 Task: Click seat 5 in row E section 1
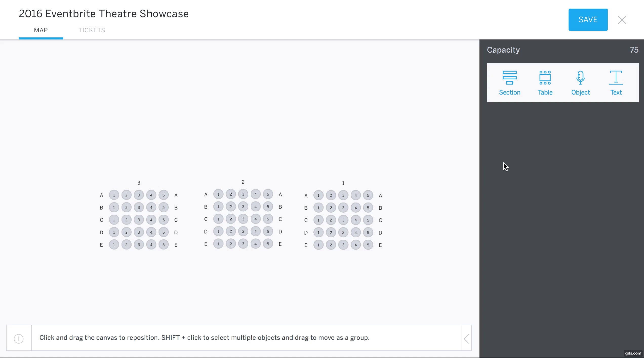click(x=368, y=245)
